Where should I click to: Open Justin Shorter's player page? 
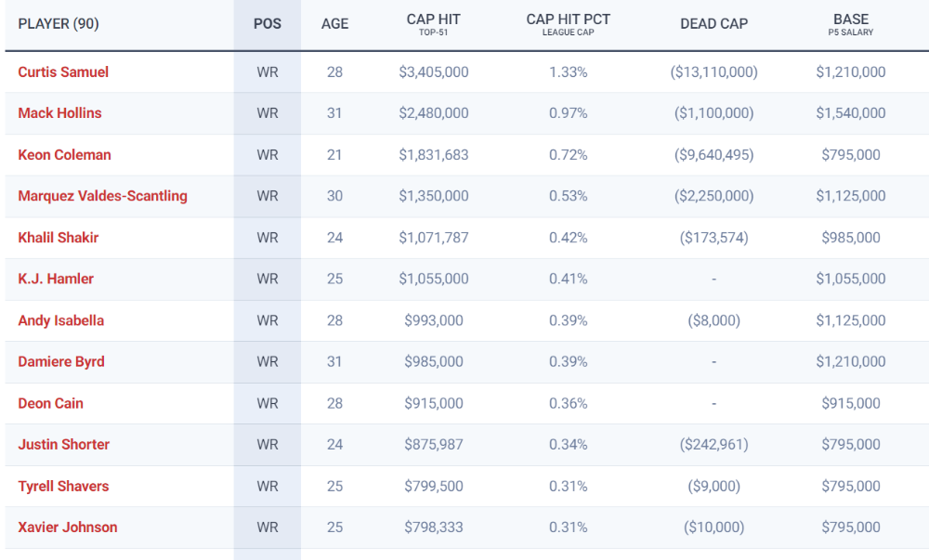pos(63,445)
